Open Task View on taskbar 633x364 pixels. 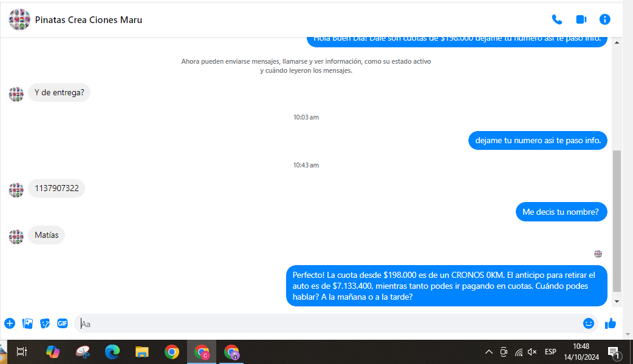(22, 352)
